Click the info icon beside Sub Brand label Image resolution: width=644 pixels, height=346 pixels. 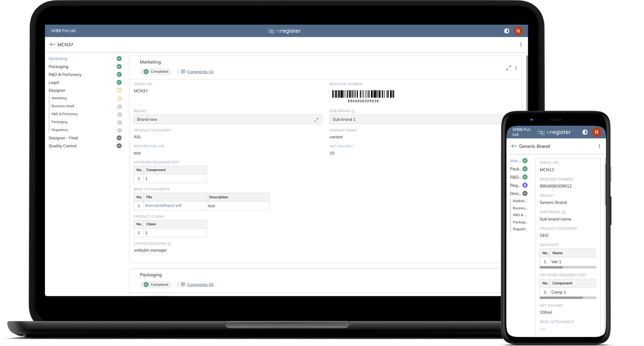pos(353,111)
